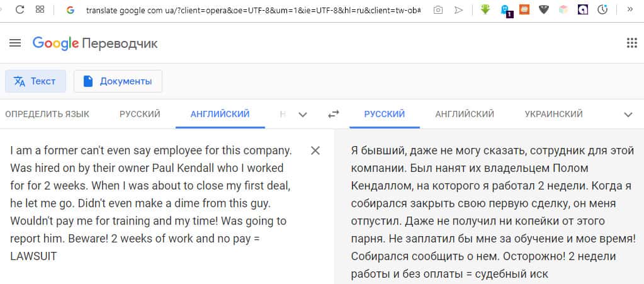Open the Google apps grid
This screenshot has height=284, width=644.
pyautogui.click(x=631, y=43)
